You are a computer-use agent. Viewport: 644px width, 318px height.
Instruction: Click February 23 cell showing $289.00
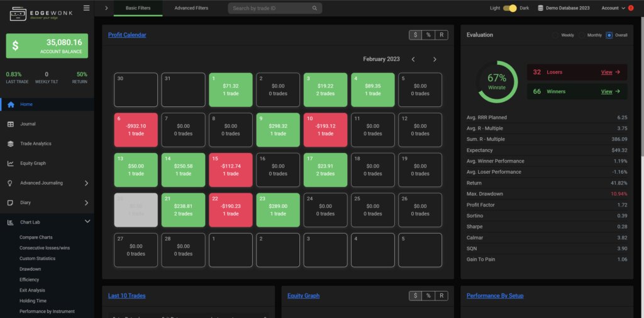[x=278, y=210]
